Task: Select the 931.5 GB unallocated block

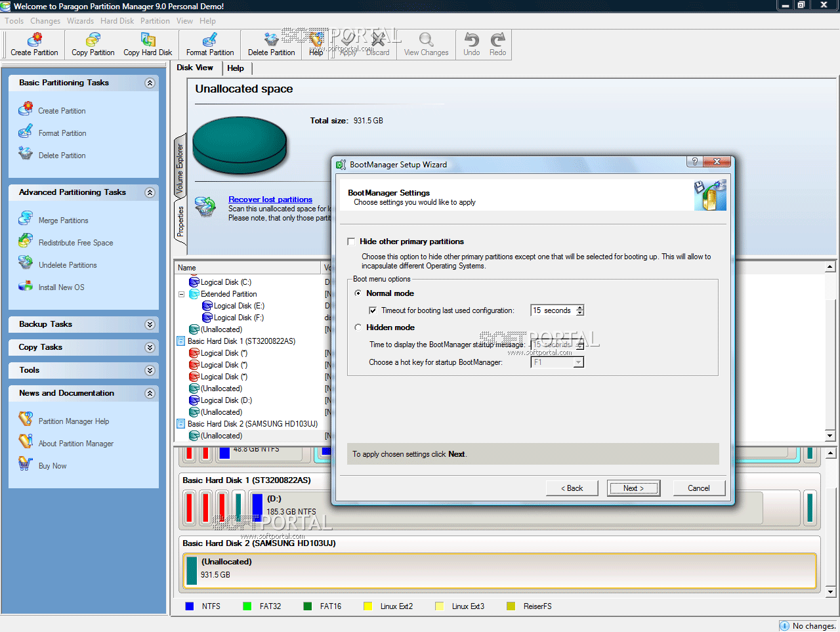Action: [x=500, y=570]
